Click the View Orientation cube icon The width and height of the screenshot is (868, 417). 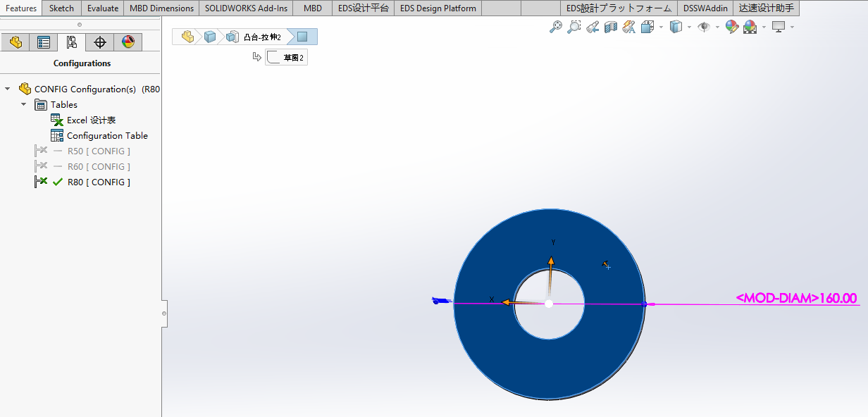click(x=647, y=27)
